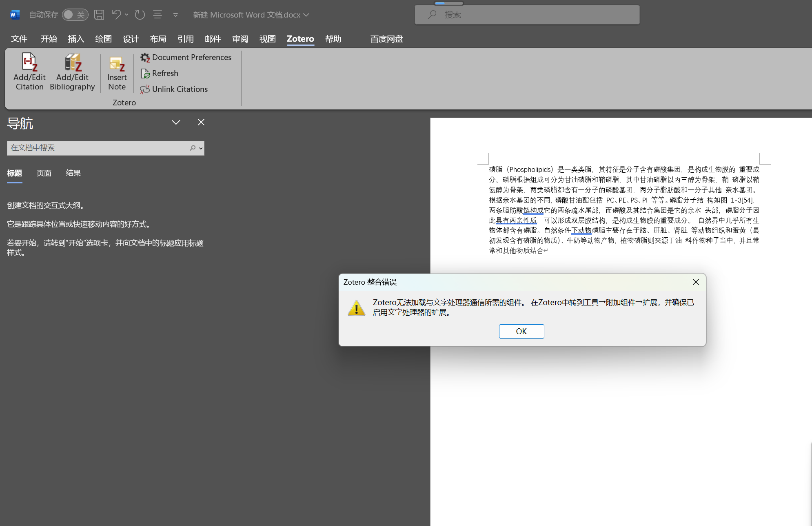812x526 pixels.
Task: Open the document filename dropdown in the title bar
Action: tap(306, 15)
